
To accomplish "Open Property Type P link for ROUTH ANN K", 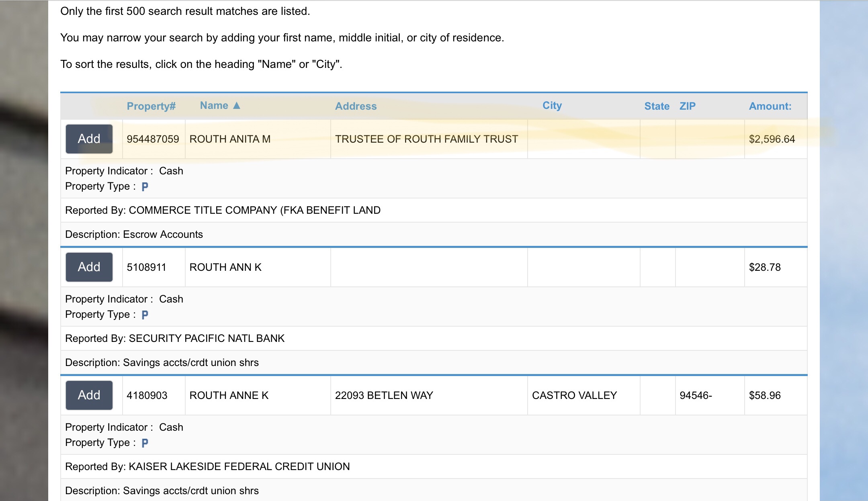I will (145, 315).
